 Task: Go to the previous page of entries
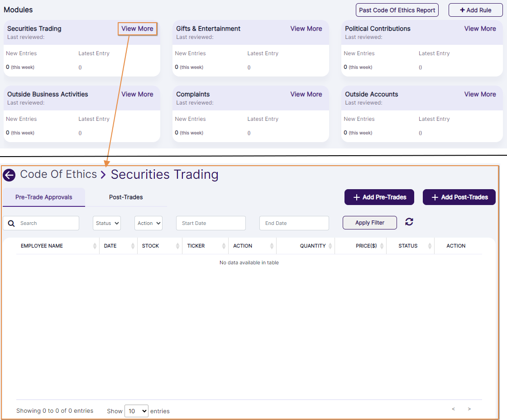click(x=453, y=409)
